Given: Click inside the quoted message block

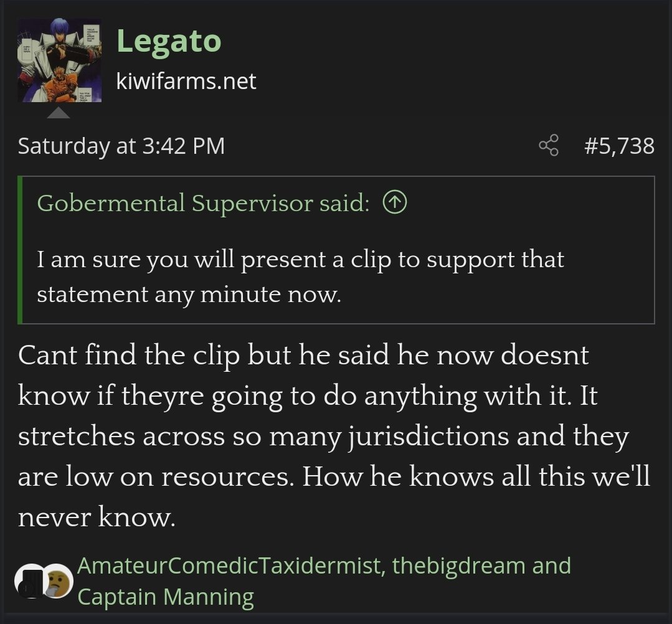Looking at the screenshot, I should 336,250.
